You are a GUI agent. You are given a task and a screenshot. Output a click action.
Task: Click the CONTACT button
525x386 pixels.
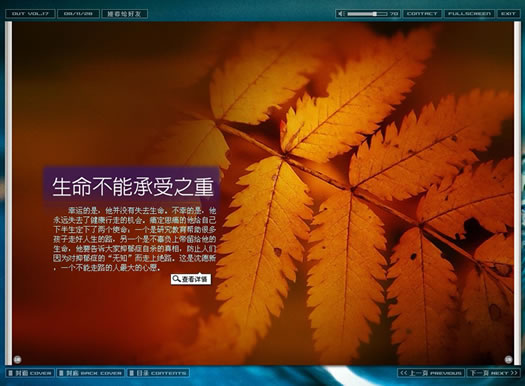point(422,14)
